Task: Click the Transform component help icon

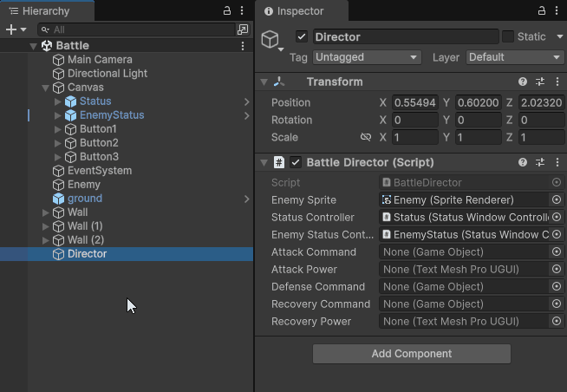Action: 523,82
